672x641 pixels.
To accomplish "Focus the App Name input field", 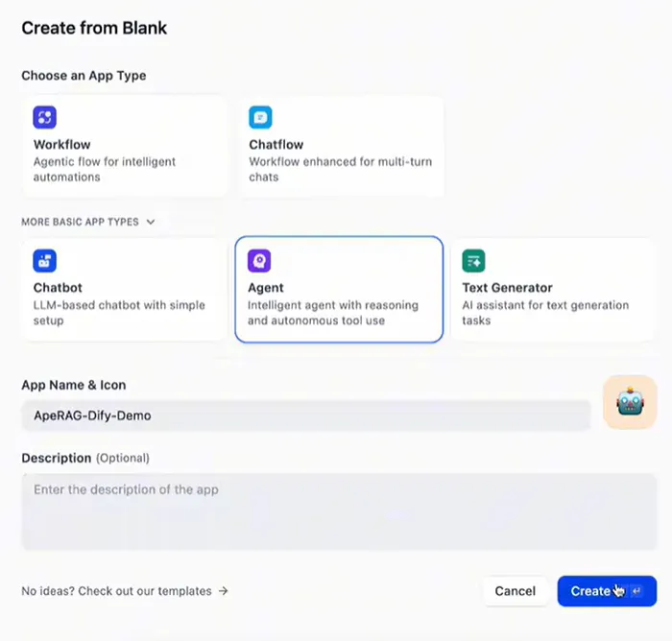I will click(x=305, y=415).
